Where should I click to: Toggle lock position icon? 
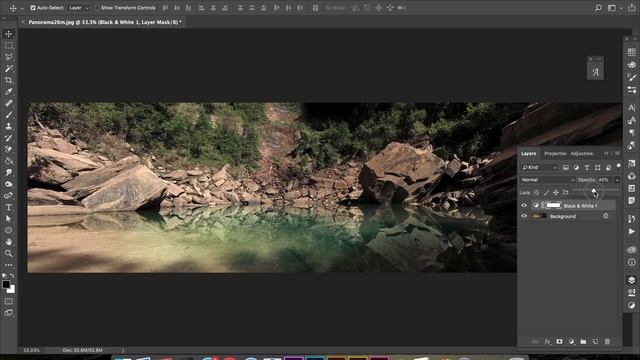(x=556, y=192)
